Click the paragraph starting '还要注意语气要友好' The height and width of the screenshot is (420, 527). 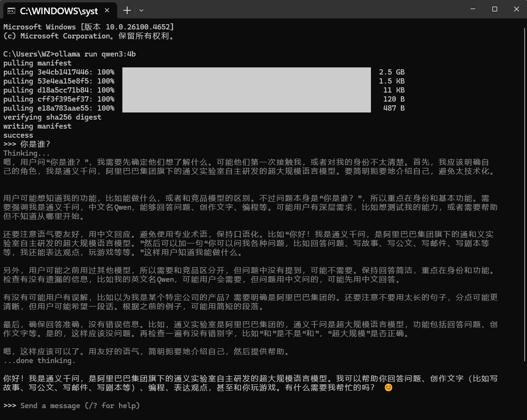click(249, 243)
